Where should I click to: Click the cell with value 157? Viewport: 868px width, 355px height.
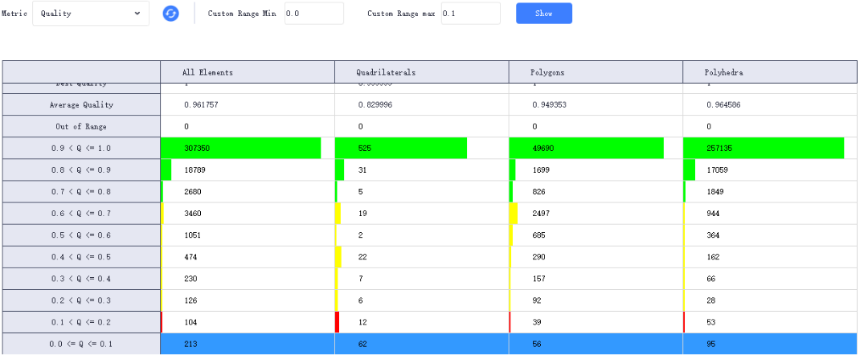(x=596, y=279)
